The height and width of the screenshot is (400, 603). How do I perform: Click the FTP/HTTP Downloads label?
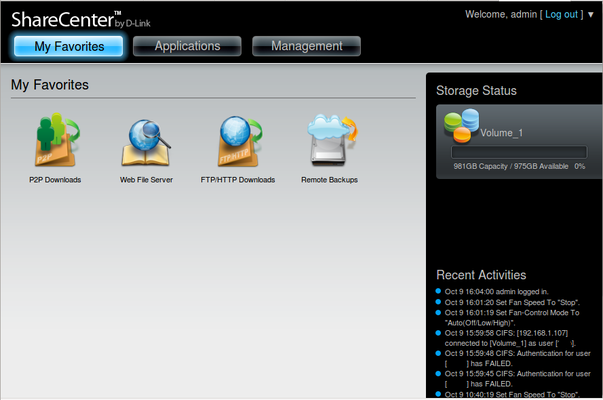coord(238,180)
